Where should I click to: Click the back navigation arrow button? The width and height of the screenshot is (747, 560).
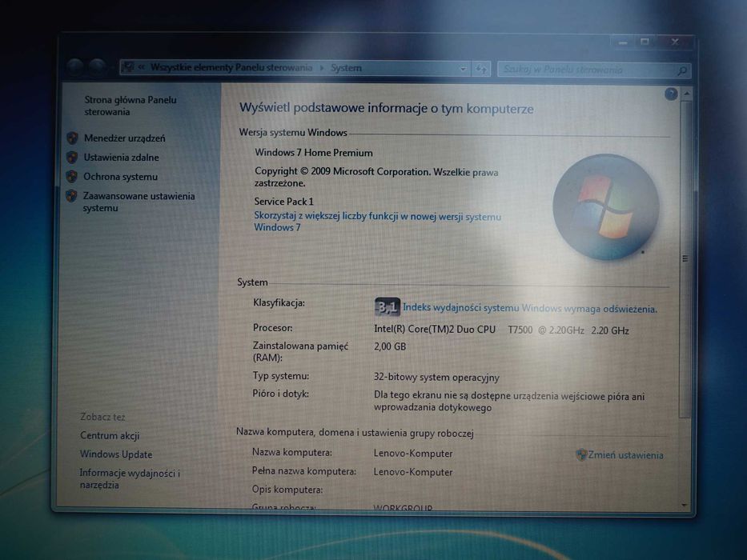pyautogui.click(x=74, y=67)
